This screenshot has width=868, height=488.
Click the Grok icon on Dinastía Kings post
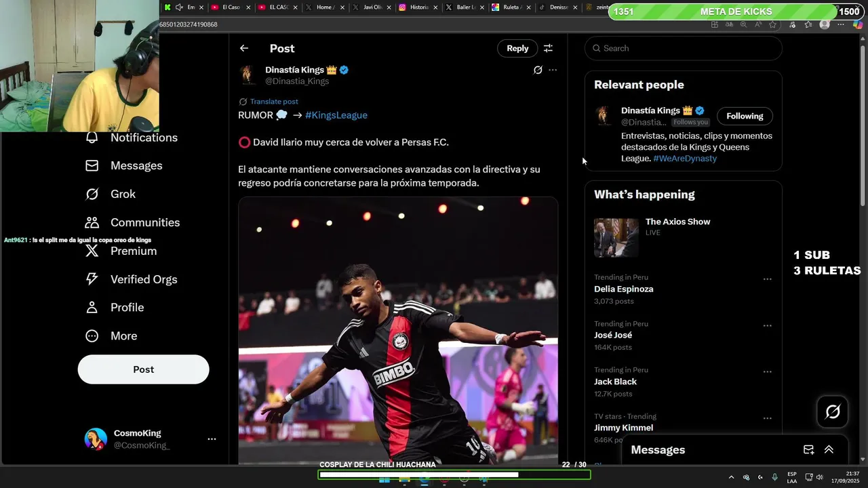[x=538, y=70]
